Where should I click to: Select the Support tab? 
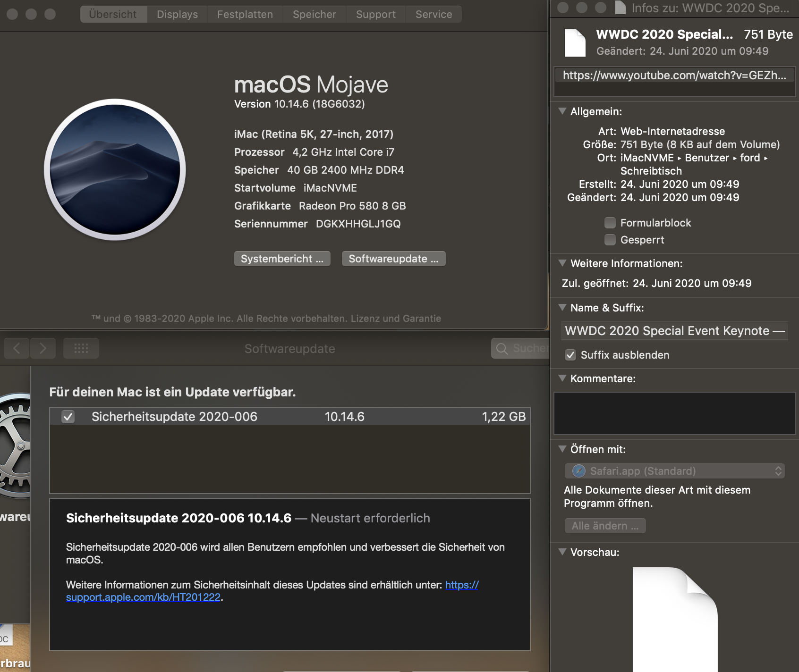click(x=376, y=14)
